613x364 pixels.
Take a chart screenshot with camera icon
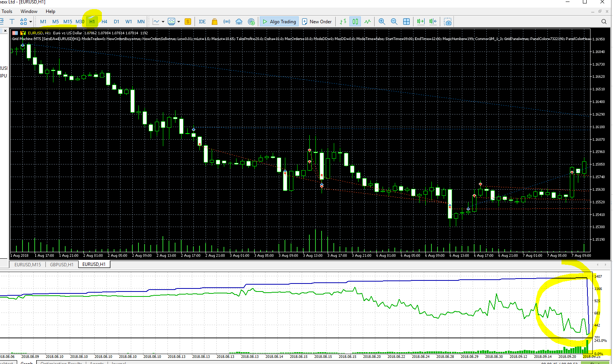(448, 22)
